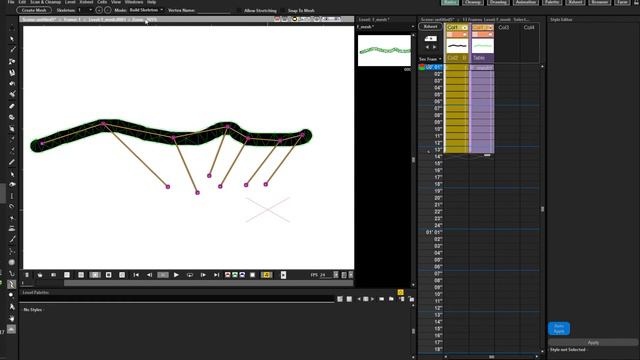Screen dimensions: 640x360
Task: Select the Col1 column thumbnail in xsheet
Action: click(x=457, y=46)
